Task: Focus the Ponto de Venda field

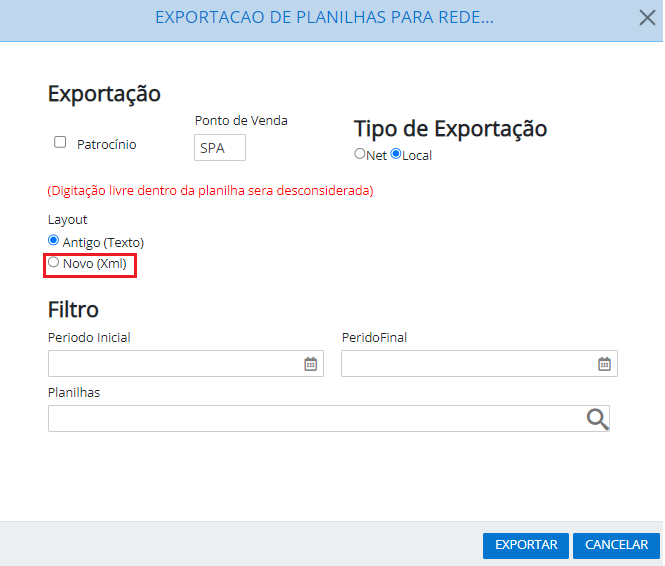Action: point(220,148)
